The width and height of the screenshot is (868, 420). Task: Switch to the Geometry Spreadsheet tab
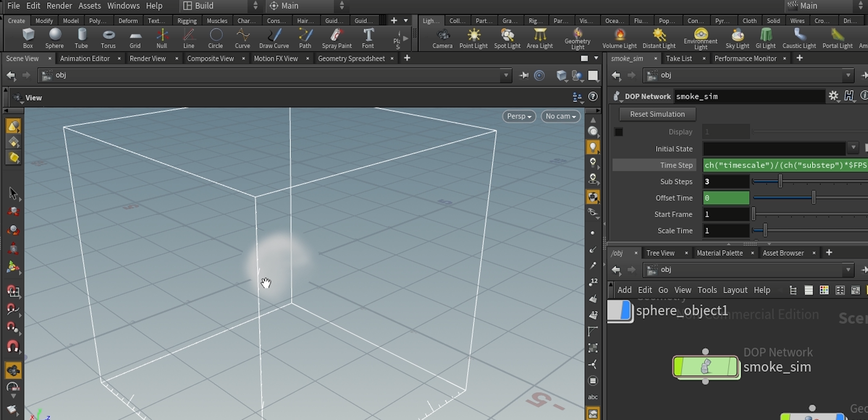(x=351, y=58)
